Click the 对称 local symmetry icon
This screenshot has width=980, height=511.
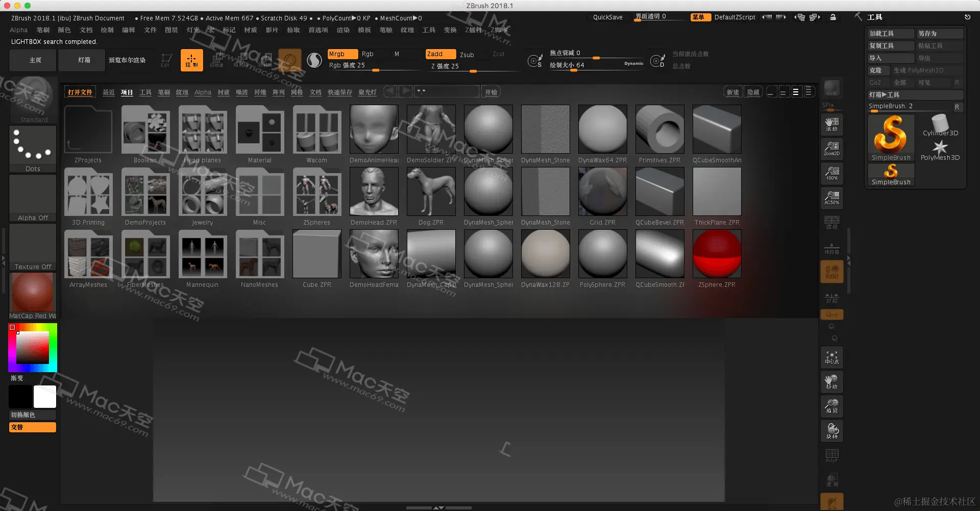point(832,297)
